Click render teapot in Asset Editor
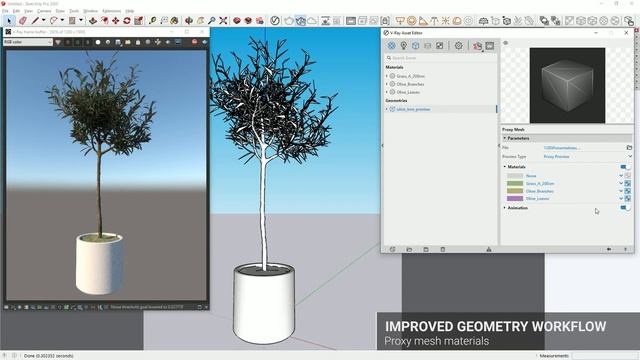The image size is (640, 360). (477, 46)
